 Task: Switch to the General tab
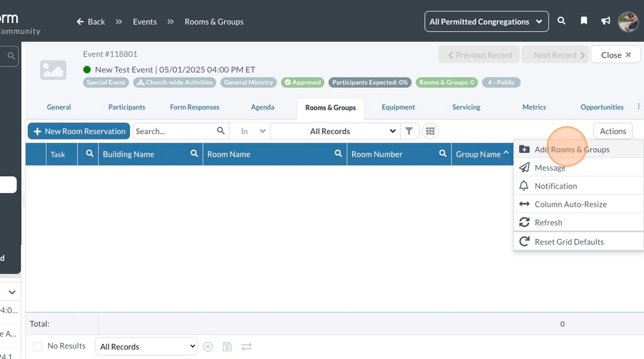[59, 107]
